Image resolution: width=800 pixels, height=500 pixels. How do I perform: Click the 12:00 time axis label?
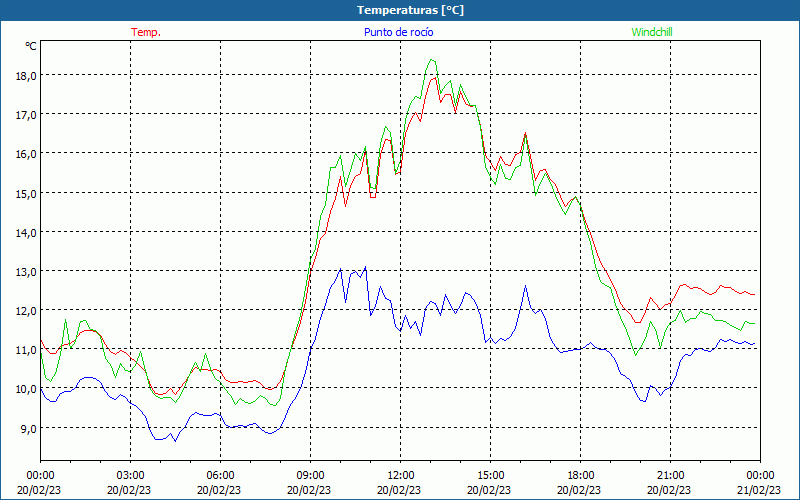coord(401,476)
